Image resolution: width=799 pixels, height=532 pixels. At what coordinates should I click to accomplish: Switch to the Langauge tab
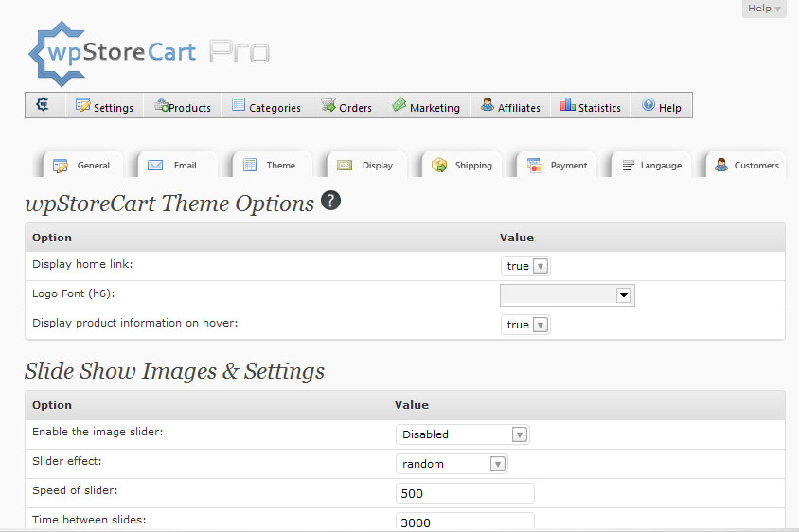point(650,165)
